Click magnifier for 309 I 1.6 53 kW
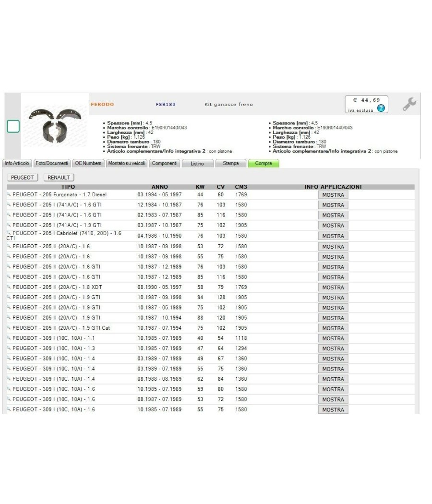The height and width of the screenshot is (504, 432). [x=9, y=399]
